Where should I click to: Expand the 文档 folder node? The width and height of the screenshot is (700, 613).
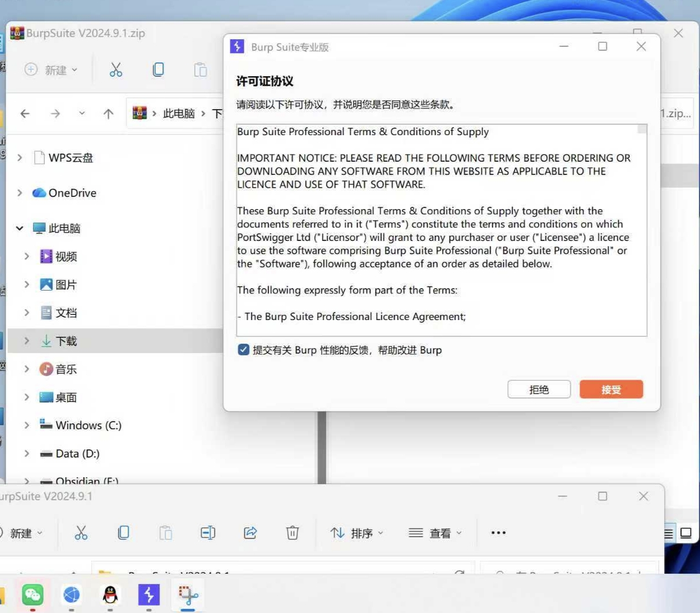27,313
